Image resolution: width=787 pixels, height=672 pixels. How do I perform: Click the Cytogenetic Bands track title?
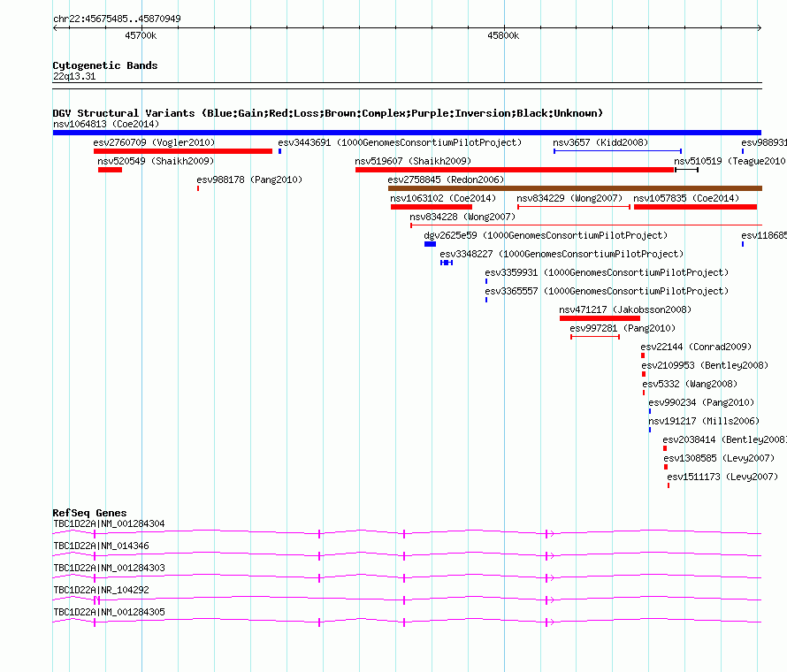click(105, 65)
